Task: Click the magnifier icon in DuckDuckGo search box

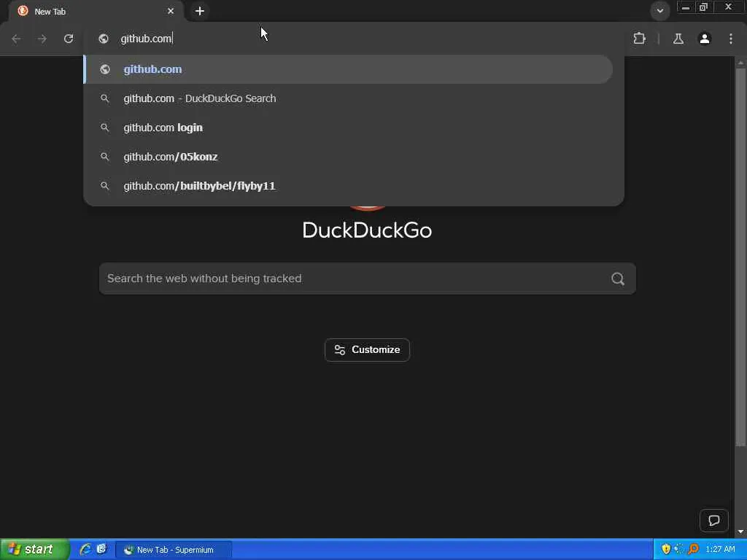Action: point(618,279)
